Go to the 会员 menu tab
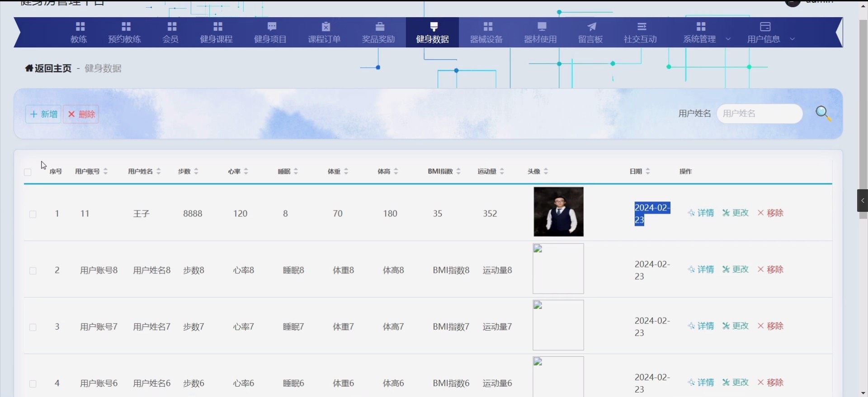 click(170, 33)
